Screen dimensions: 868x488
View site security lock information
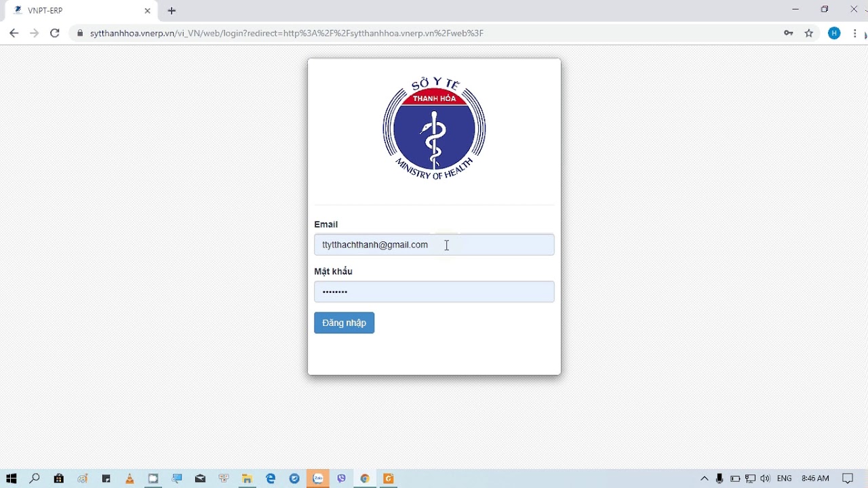(80, 33)
